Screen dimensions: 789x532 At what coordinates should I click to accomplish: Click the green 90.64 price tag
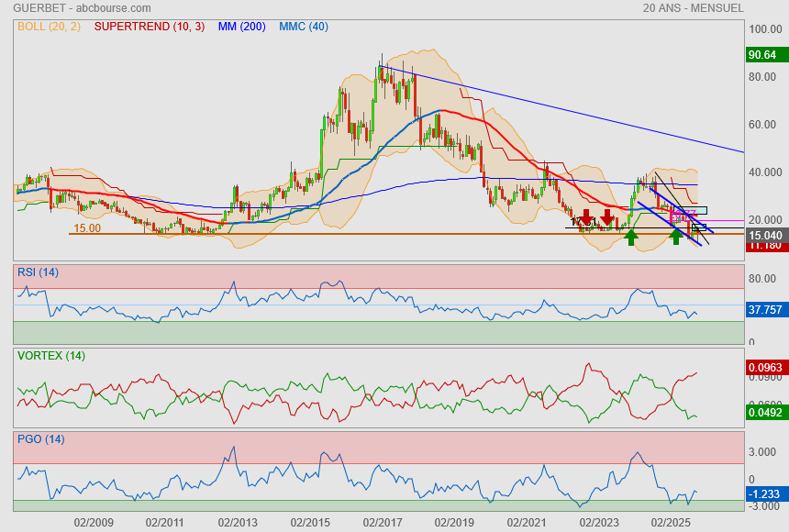(763, 55)
